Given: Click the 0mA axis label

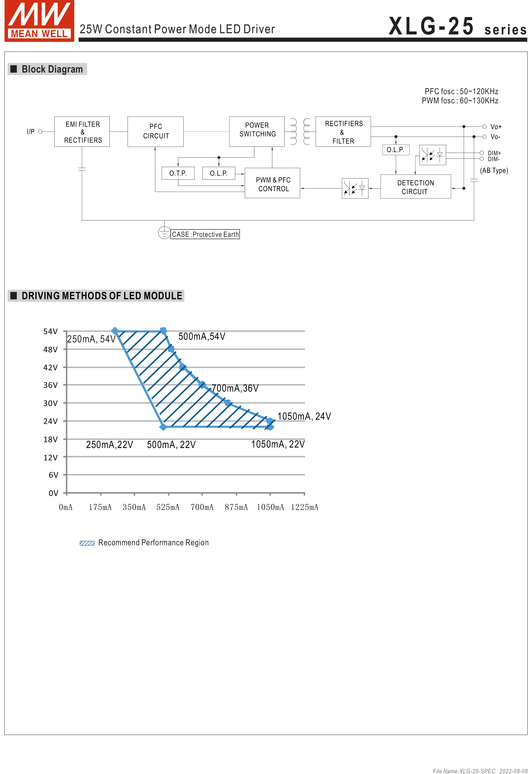Looking at the screenshot, I should (x=66, y=507).
